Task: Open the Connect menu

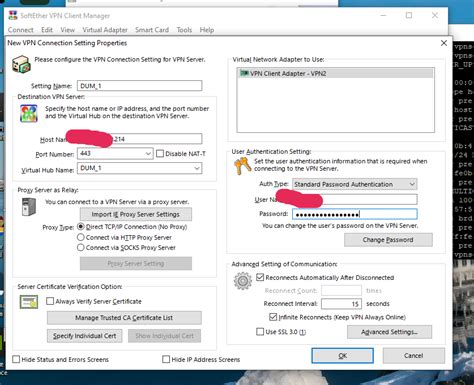Action: [x=21, y=30]
